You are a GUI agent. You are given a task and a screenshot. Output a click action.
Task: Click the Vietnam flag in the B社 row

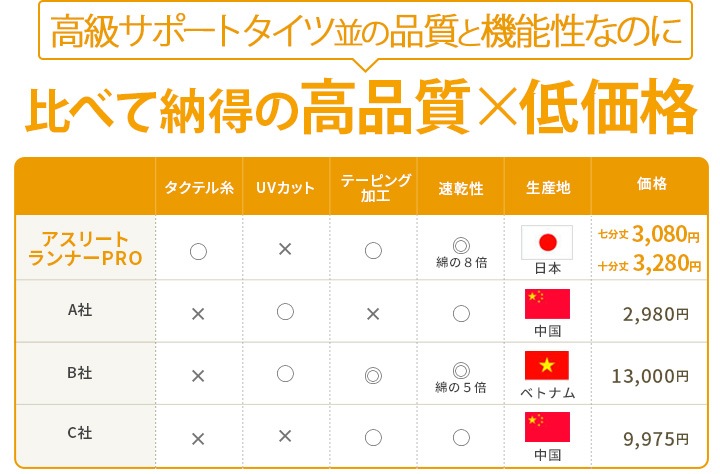coord(547,365)
